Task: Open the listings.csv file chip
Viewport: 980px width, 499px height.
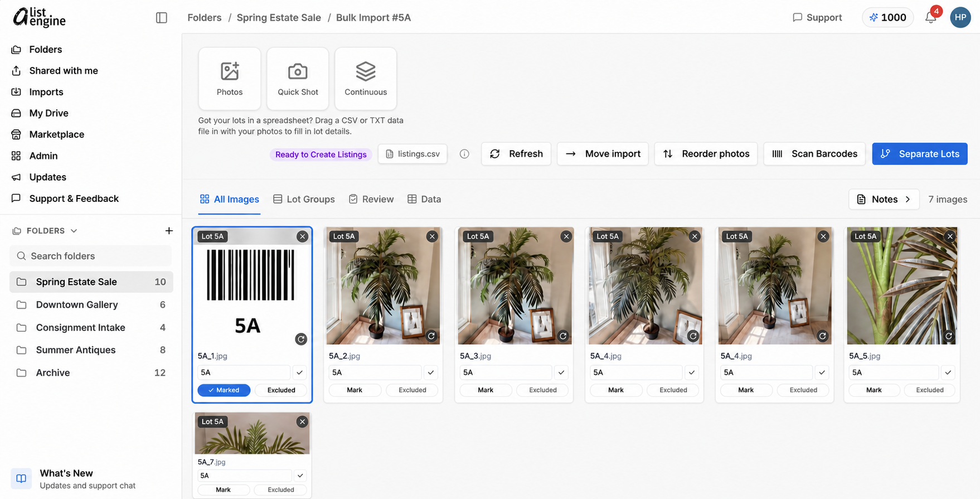Action: (x=413, y=154)
